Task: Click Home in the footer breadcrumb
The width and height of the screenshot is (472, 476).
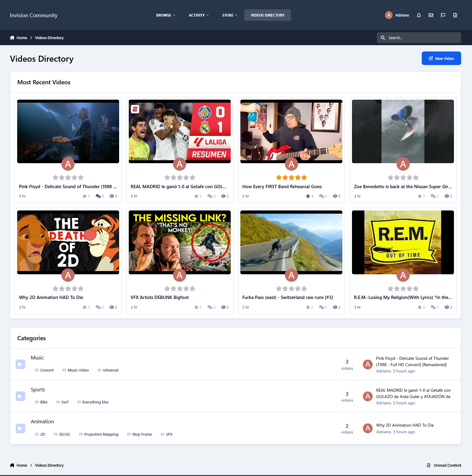Action: [x=22, y=465]
